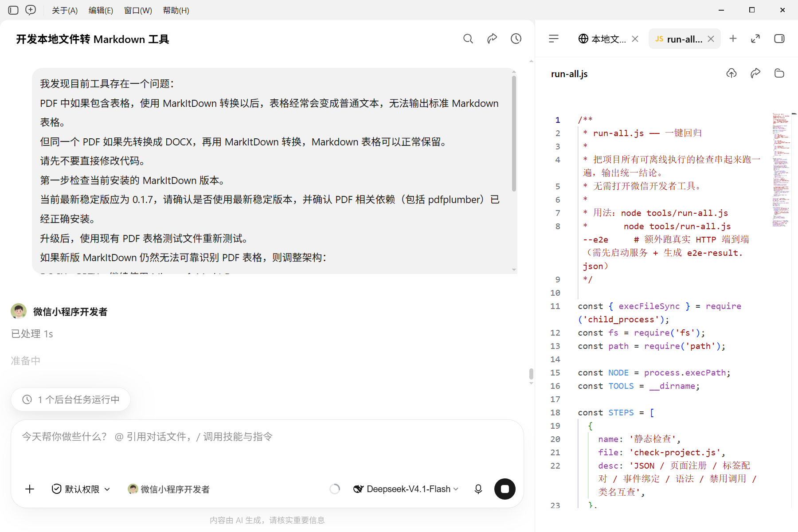Screen dimensions: 798x532
Task: Start voice input with microphone icon
Action: (x=478, y=489)
